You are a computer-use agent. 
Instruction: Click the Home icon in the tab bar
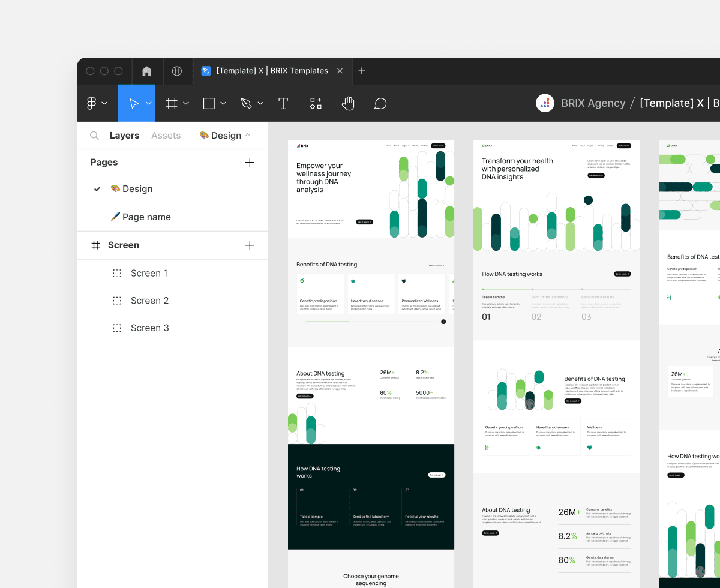[x=146, y=70]
